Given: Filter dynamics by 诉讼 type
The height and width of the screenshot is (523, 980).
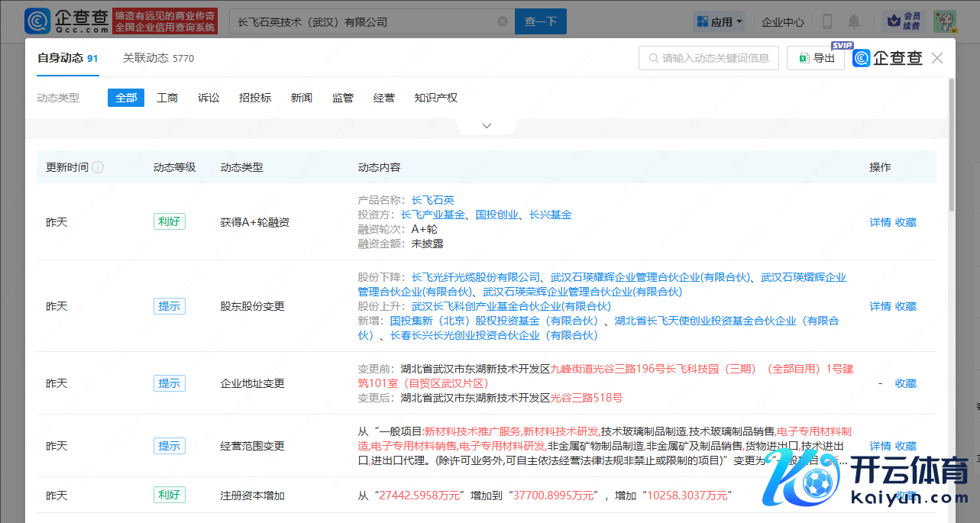Looking at the screenshot, I should coord(209,98).
